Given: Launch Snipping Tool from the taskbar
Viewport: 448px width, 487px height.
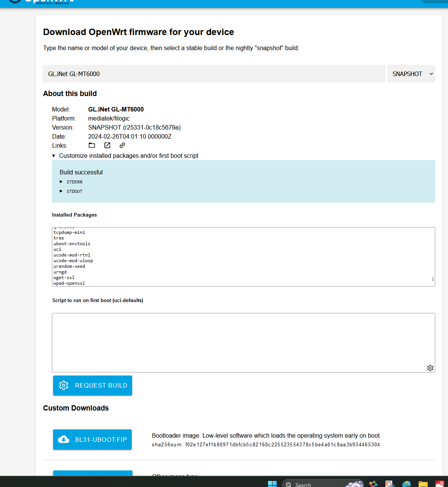Looking at the screenshot, I should click(x=390, y=484).
